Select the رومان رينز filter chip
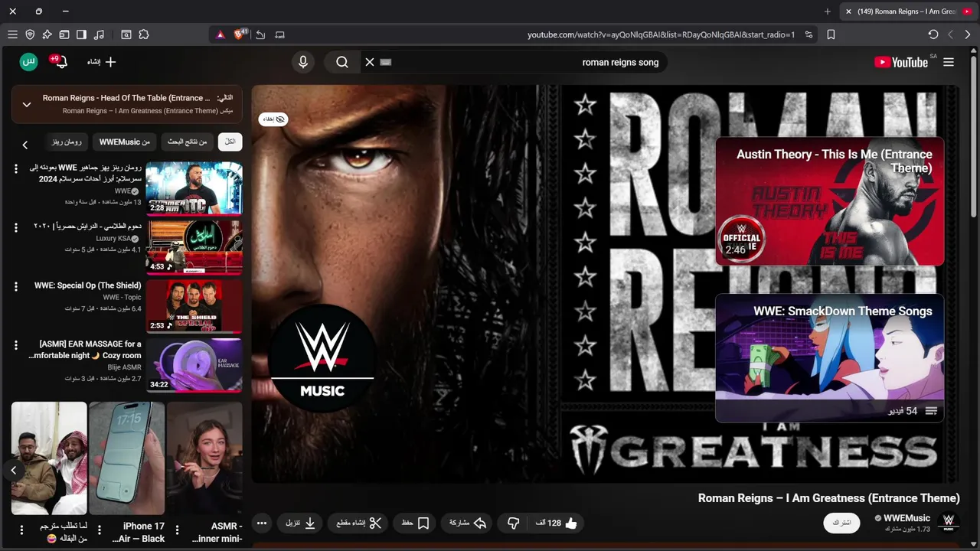This screenshot has width=980, height=551. (67, 142)
